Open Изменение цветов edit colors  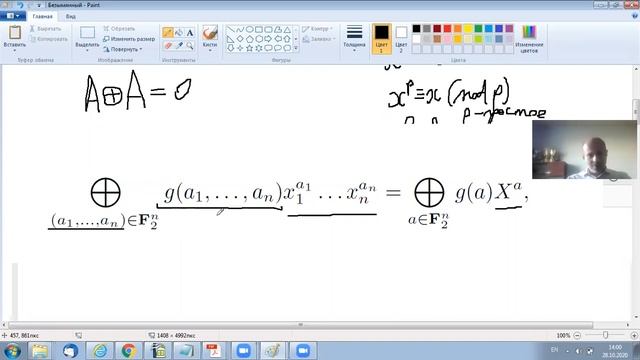(x=529, y=39)
